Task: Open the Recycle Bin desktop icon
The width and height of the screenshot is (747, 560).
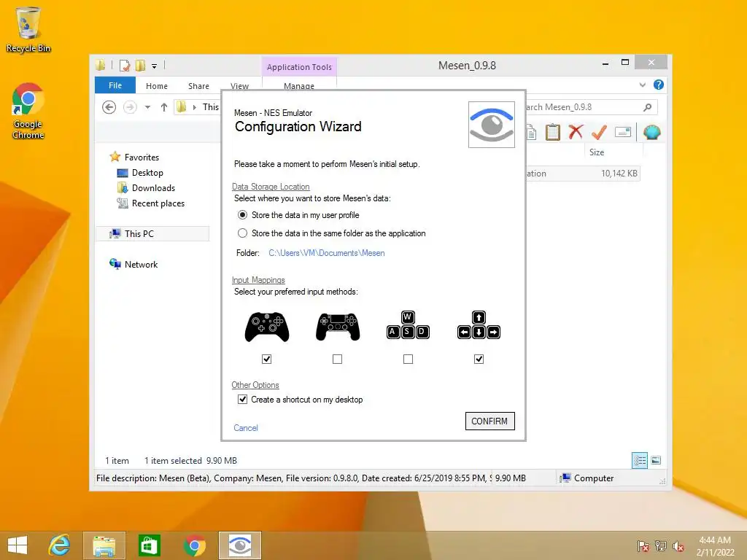Action: coord(28,29)
